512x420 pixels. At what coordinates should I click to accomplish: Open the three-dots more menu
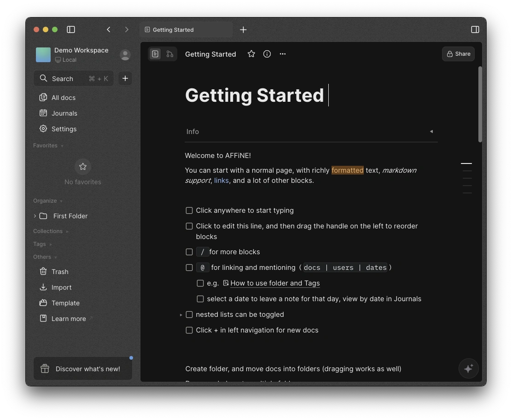click(283, 54)
